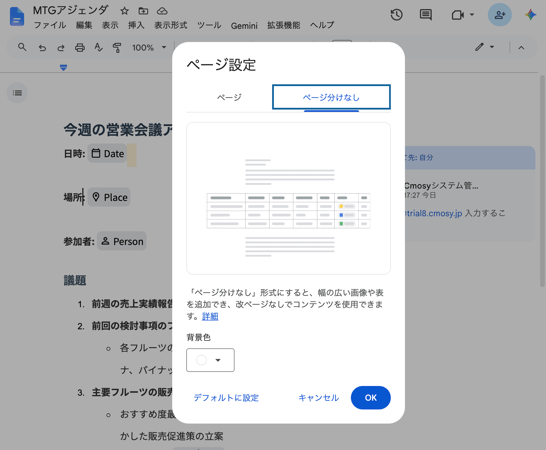The height and width of the screenshot is (450, 546).
Task: Open the ファイル menu
Action: coord(50,25)
